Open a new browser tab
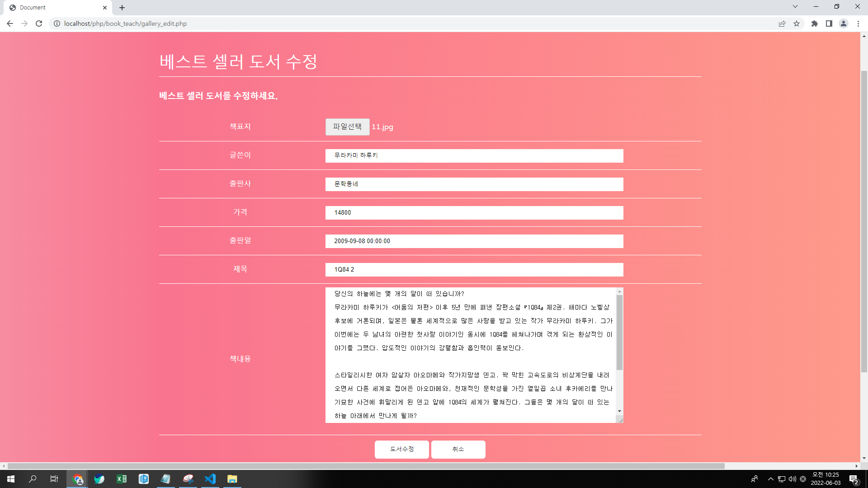 (122, 8)
